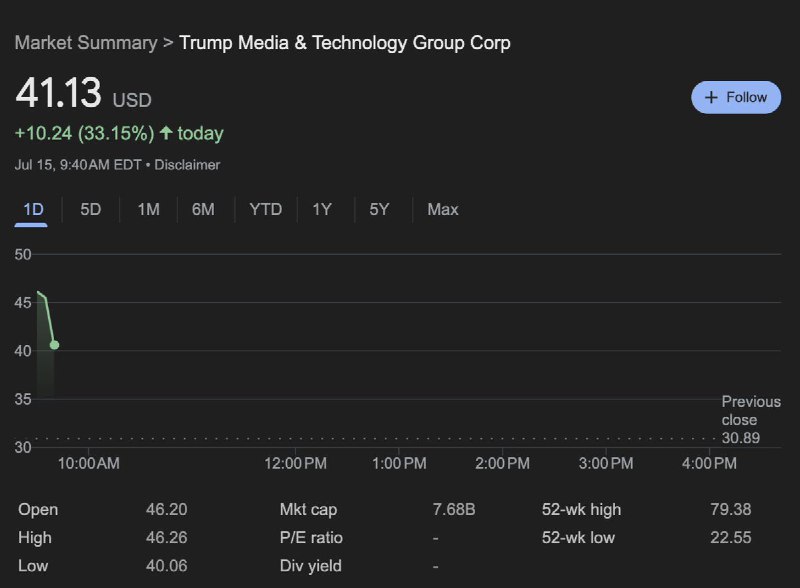The image size is (800, 588).
Task: Open the Disclaimer link
Action: (x=187, y=165)
